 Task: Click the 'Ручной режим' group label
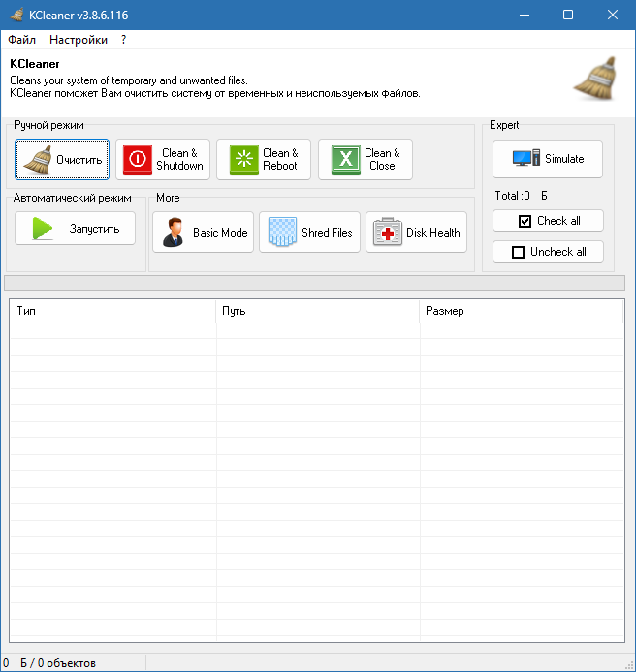coord(48,125)
